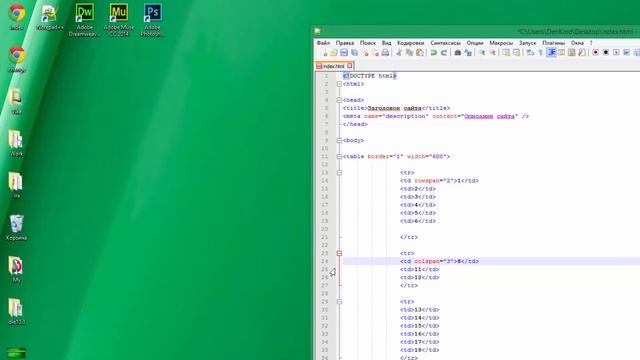This screenshot has height=360, width=640.
Task: Open Find with the binoculars icon
Action: tap(458, 53)
